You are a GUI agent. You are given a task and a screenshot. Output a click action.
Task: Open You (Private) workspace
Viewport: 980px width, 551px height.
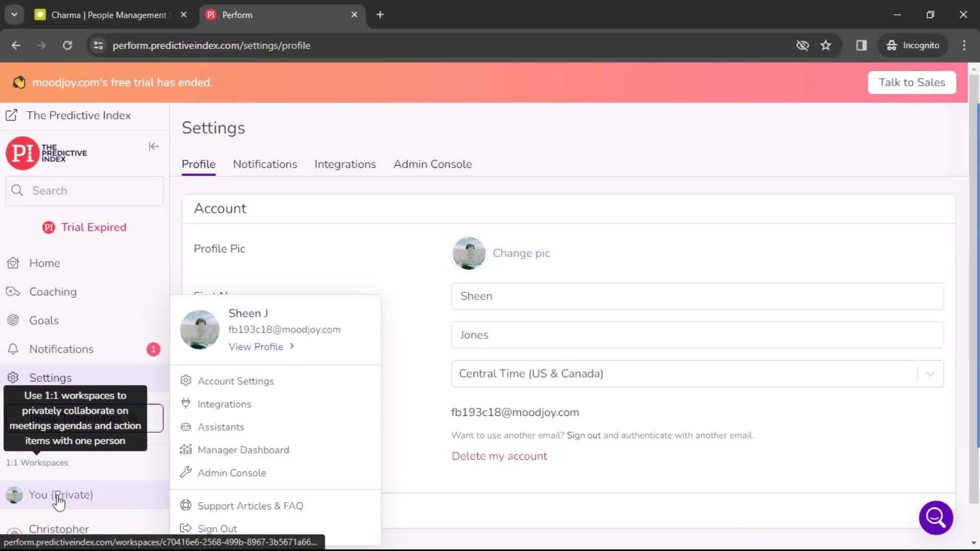(85, 495)
